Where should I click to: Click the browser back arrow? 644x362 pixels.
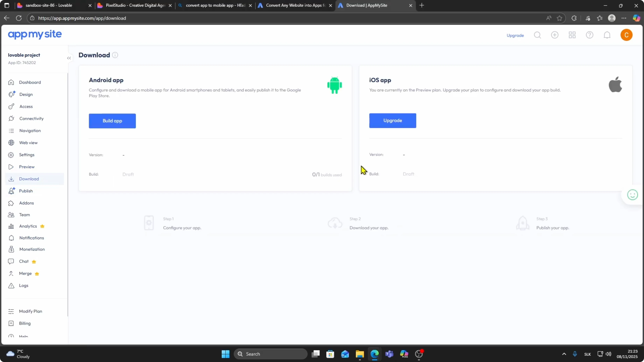7,18
